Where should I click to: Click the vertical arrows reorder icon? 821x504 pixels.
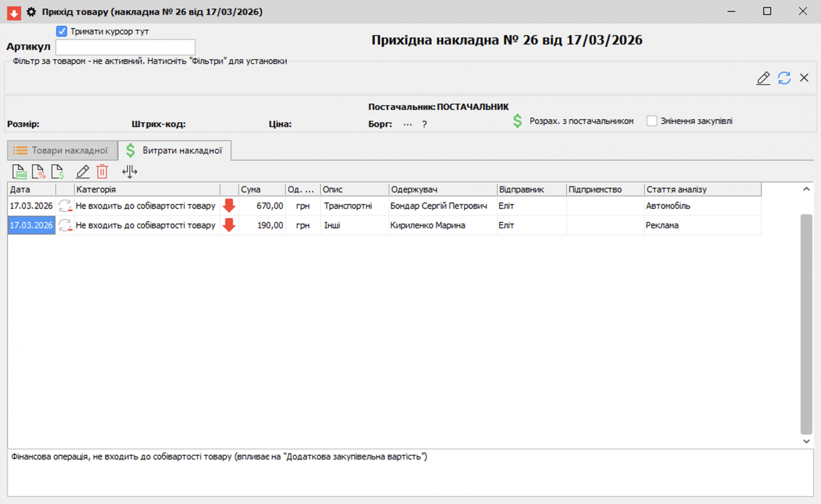[x=129, y=171]
